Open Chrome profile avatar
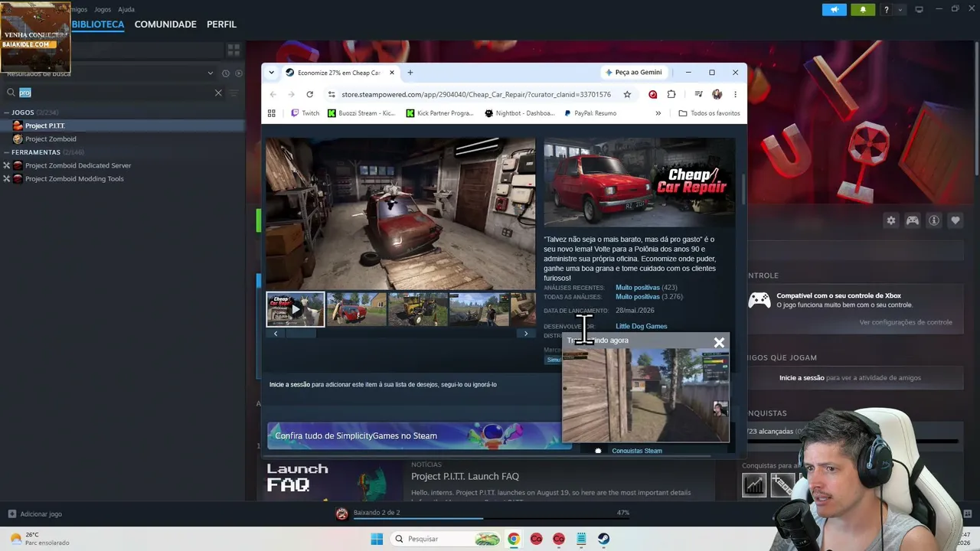The image size is (980, 551). coord(717,94)
